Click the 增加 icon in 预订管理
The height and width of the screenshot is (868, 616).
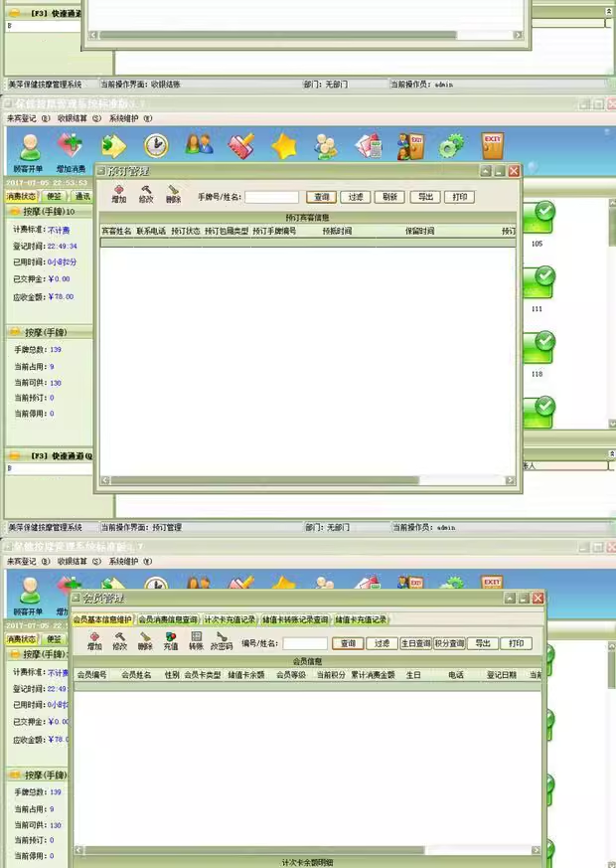click(119, 194)
